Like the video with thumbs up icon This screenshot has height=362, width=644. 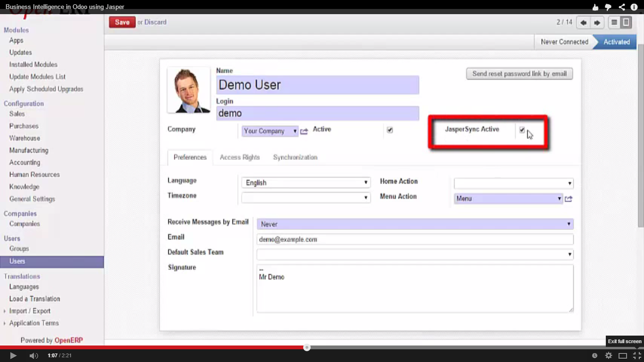595,7
